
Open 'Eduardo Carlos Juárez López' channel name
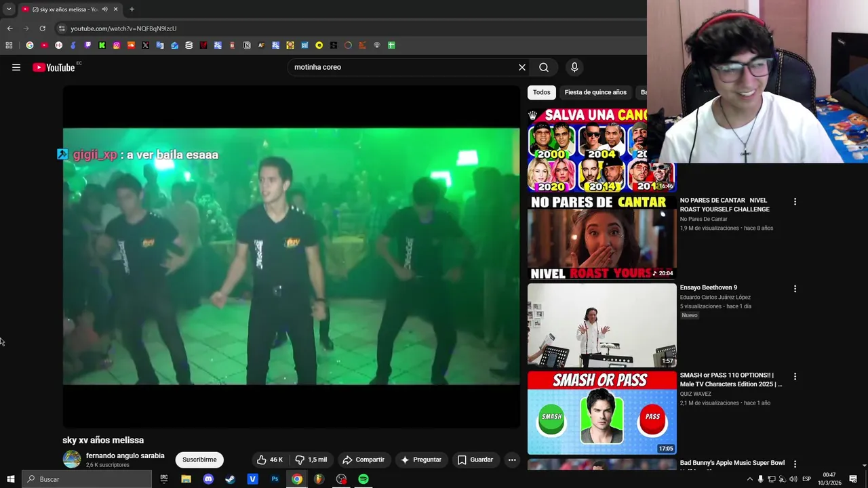715,297
